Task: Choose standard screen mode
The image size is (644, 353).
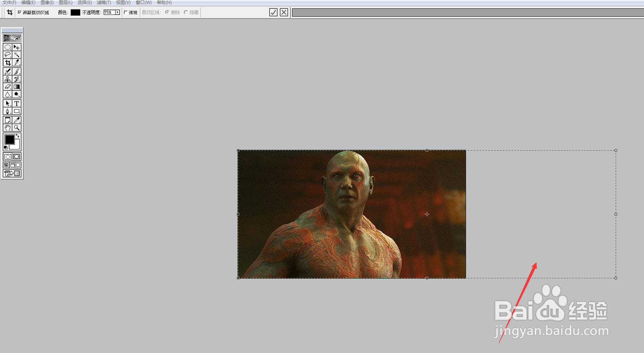Action: pos(6,165)
